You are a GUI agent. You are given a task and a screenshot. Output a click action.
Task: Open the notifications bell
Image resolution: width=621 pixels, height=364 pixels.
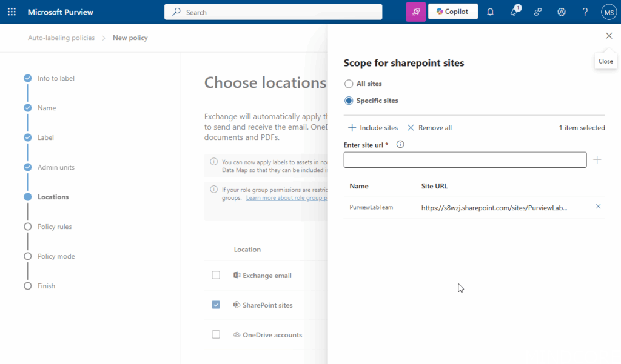pos(491,12)
